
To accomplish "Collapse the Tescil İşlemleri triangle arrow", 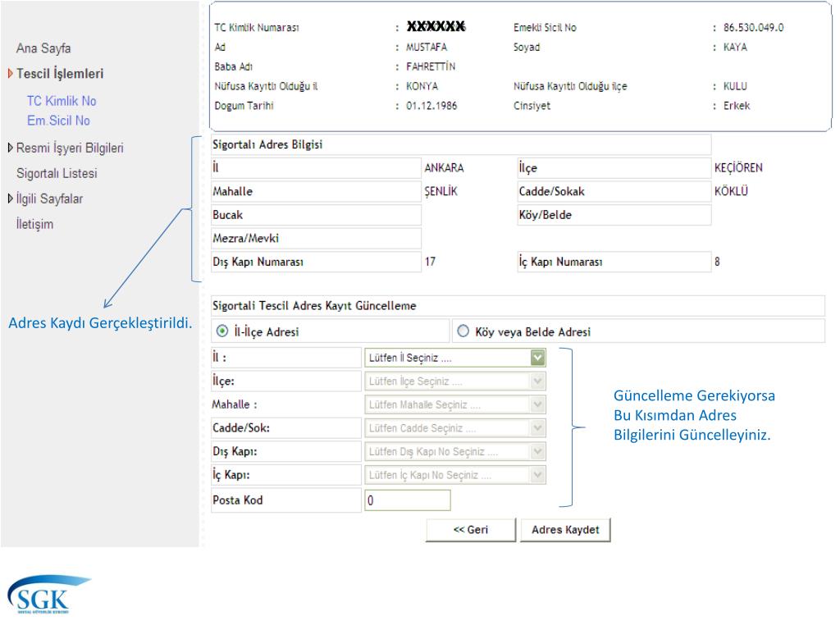I will point(10,73).
